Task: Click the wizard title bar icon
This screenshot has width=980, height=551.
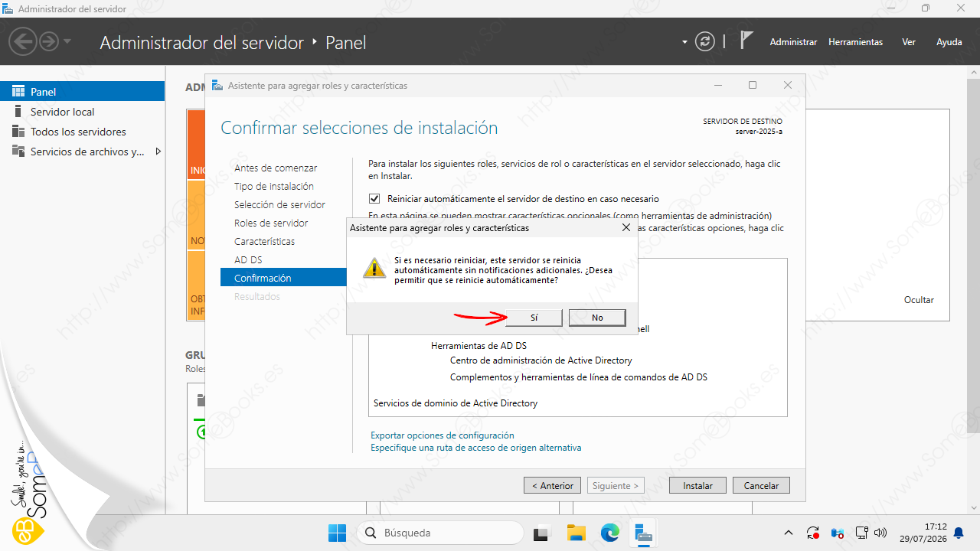Action: 218,86
